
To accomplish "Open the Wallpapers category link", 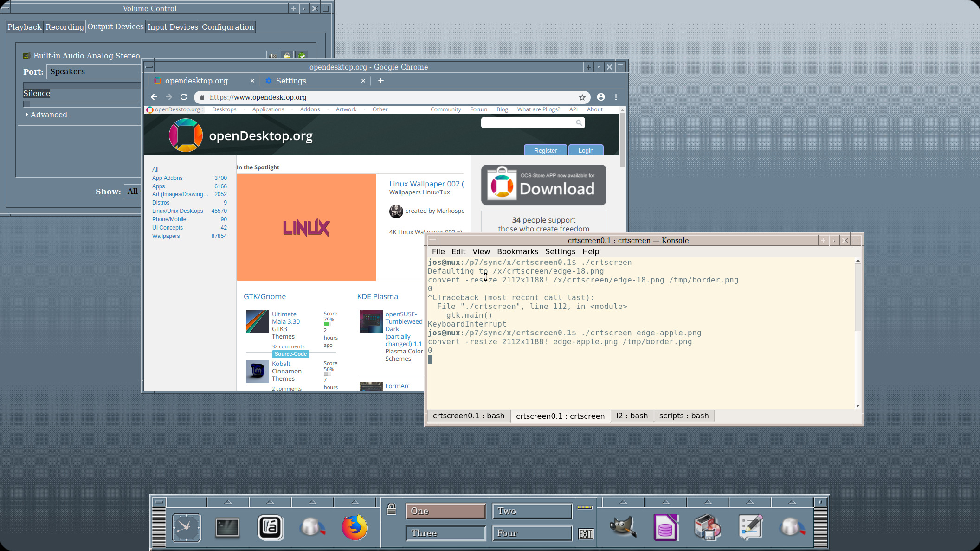I will [166, 236].
